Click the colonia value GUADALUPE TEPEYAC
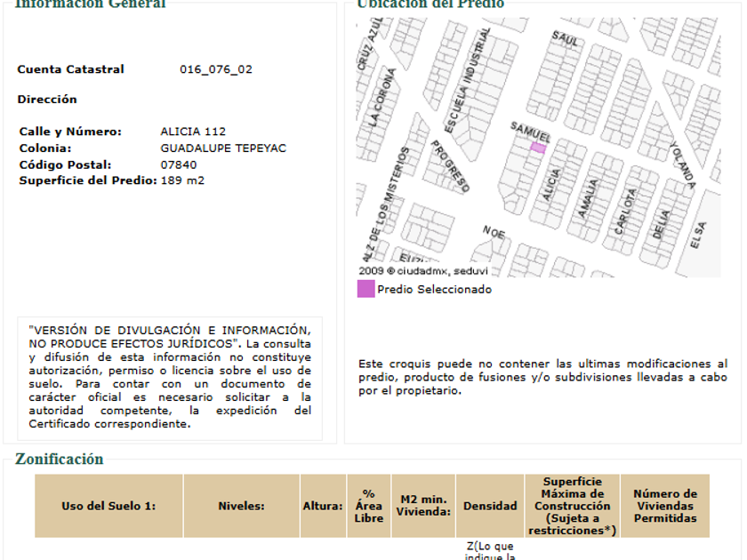Image resolution: width=747 pixels, height=560 pixels. coord(223,148)
